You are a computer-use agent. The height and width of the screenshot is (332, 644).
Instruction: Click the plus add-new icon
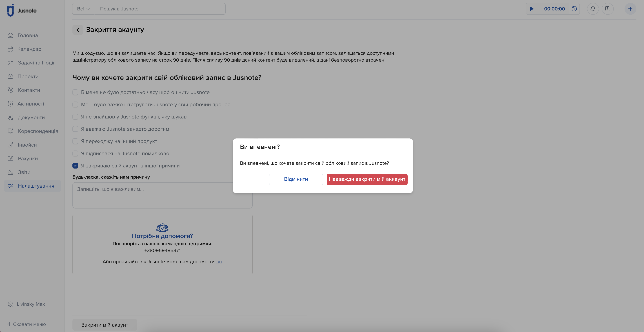(x=630, y=9)
